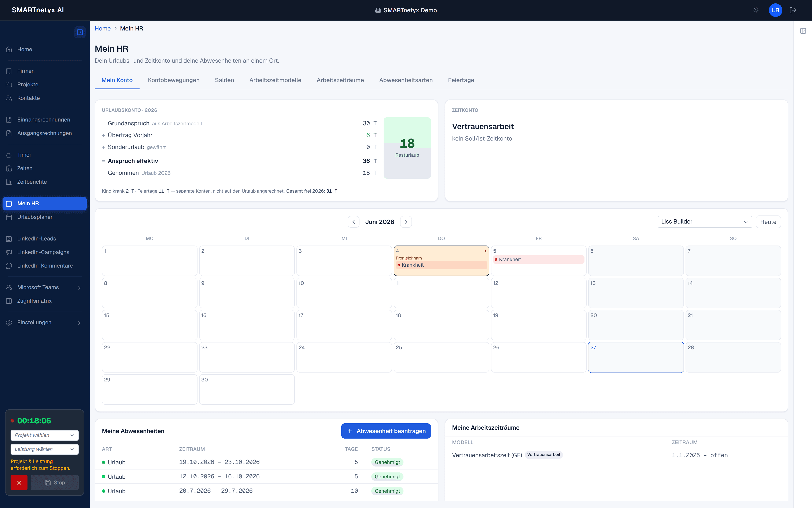Open Zeiten in the sidebar

44,168
